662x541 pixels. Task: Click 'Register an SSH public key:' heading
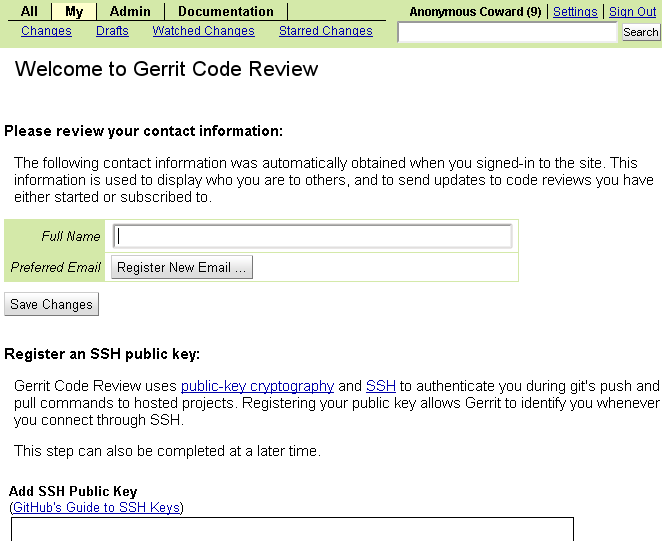(x=102, y=354)
